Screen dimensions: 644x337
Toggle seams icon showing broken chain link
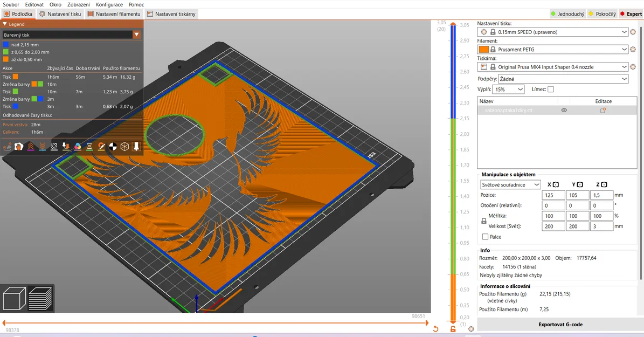tap(54, 147)
